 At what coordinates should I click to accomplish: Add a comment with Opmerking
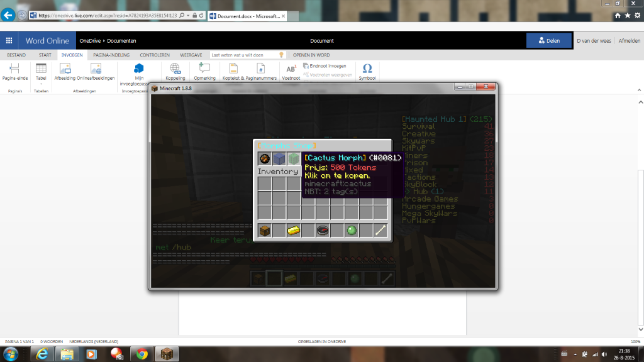click(x=204, y=72)
